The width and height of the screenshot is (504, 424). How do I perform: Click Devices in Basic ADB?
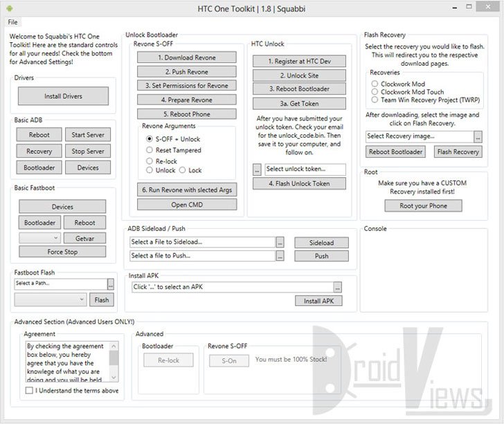point(88,167)
